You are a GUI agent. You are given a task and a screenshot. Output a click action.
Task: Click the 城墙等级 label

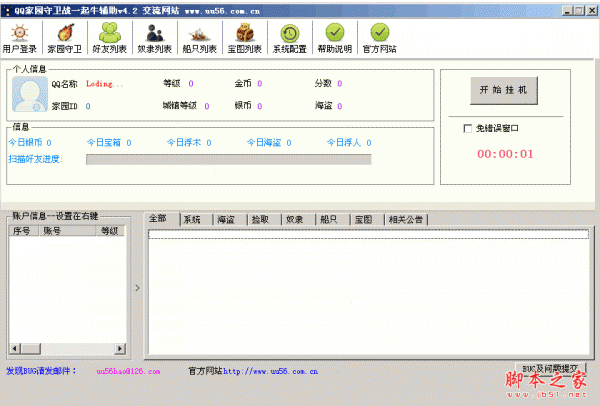[179, 106]
